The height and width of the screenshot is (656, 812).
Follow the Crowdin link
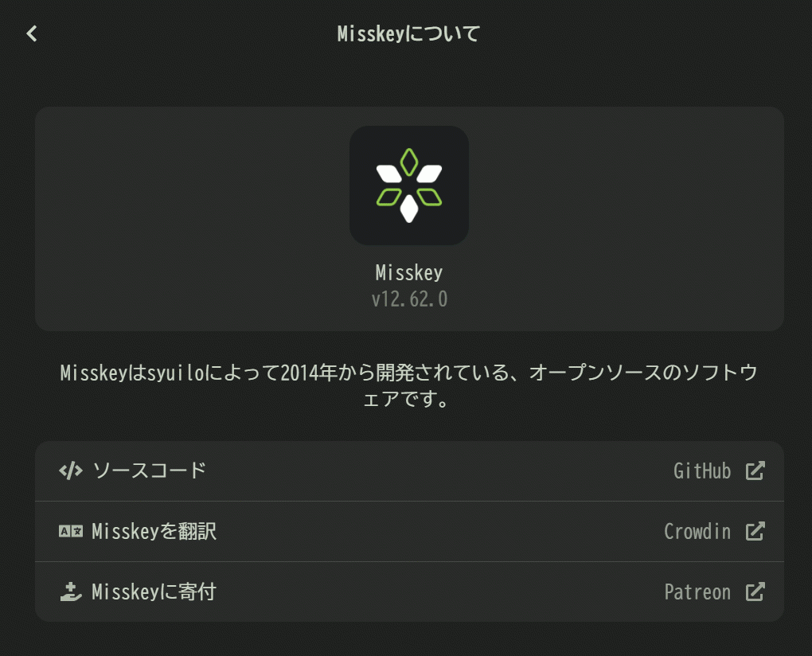click(x=697, y=531)
